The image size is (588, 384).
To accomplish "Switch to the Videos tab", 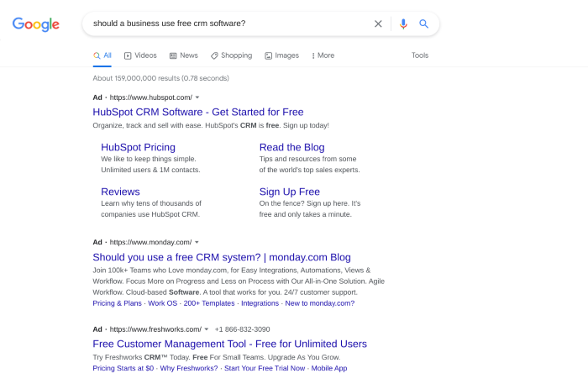I will click(140, 55).
